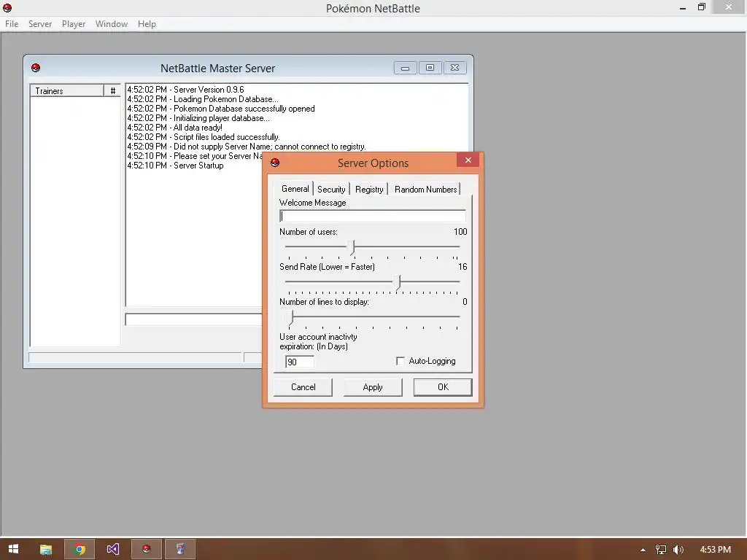Click the Number of lines to display slider
The width and height of the screenshot is (747, 560).
(x=372, y=316)
